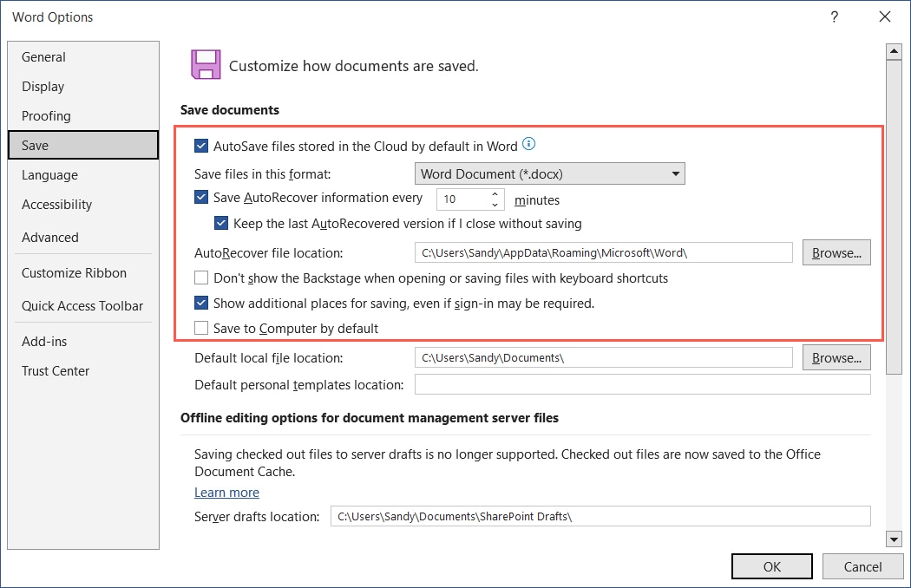Select the Customize Ribbon section

tap(69, 272)
